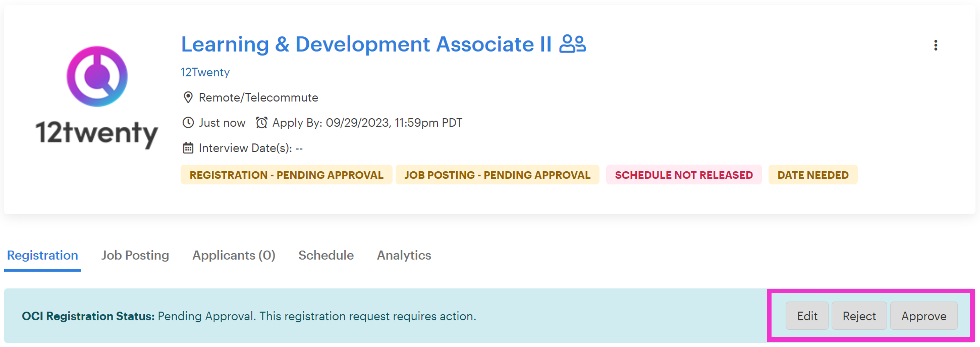Click the Just now posted time text
Image resolution: width=980 pixels, height=347 pixels.
click(x=222, y=123)
